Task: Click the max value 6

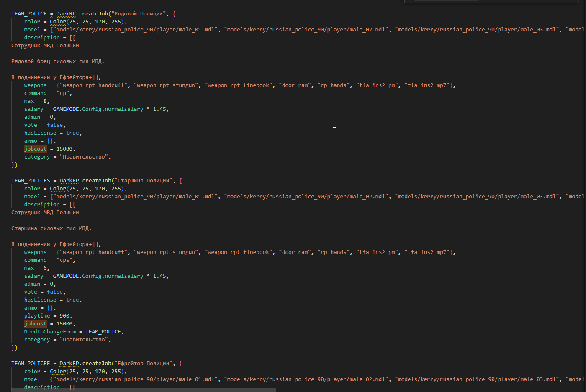Action: coord(45,268)
